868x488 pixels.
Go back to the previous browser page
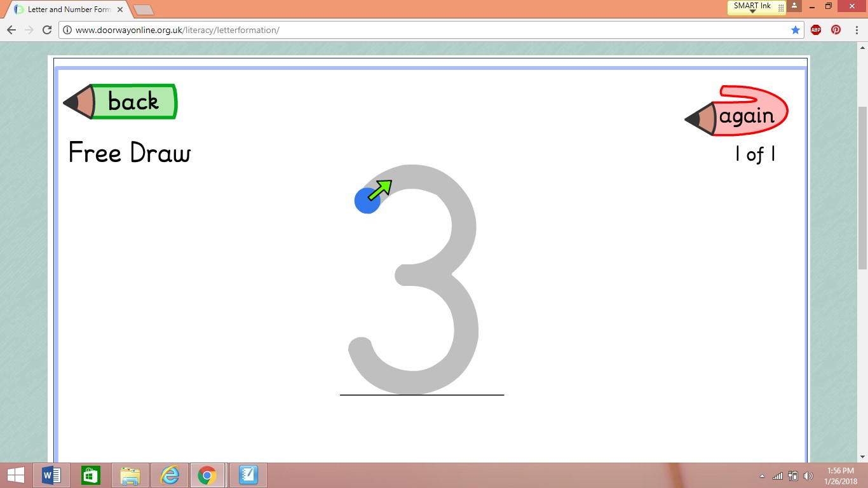[11, 30]
